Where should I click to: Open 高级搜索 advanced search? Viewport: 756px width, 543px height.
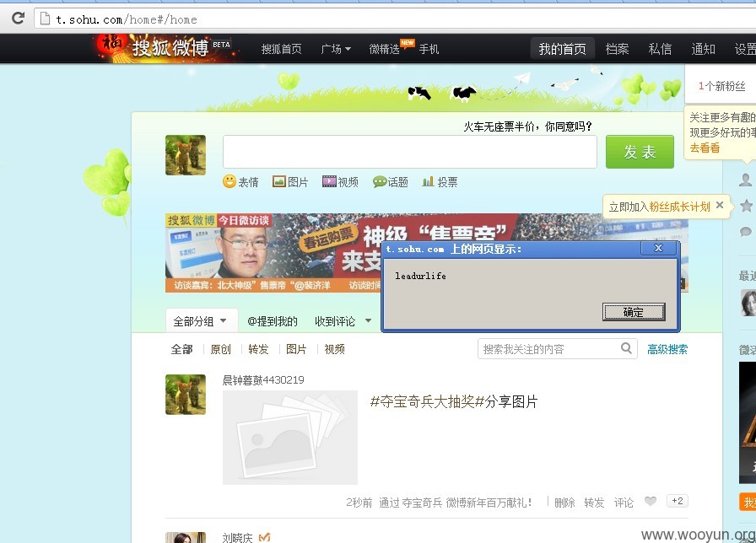coord(667,349)
